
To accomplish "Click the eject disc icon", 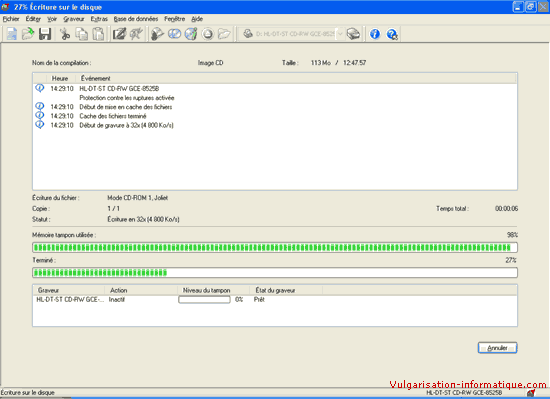I will click(208, 34).
